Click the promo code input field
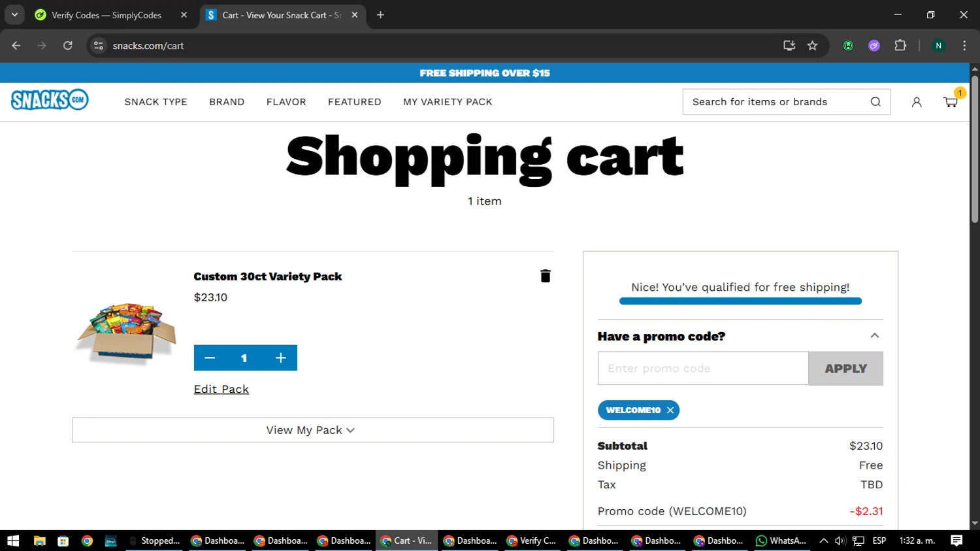The width and height of the screenshot is (980, 551). pyautogui.click(x=703, y=369)
